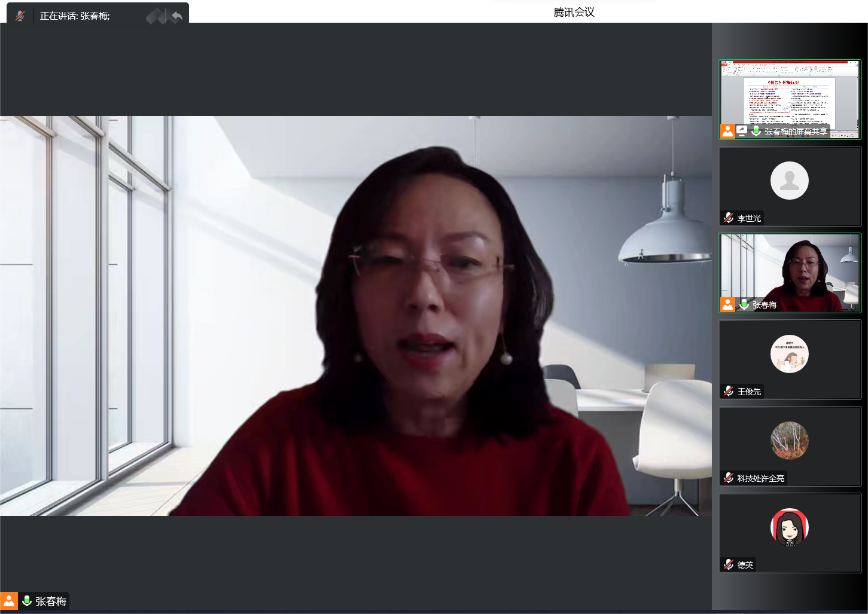This screenshot has width=868, height=614.
Task: Click muted mic icon beside 德英
Action: (x=728, y=565)
